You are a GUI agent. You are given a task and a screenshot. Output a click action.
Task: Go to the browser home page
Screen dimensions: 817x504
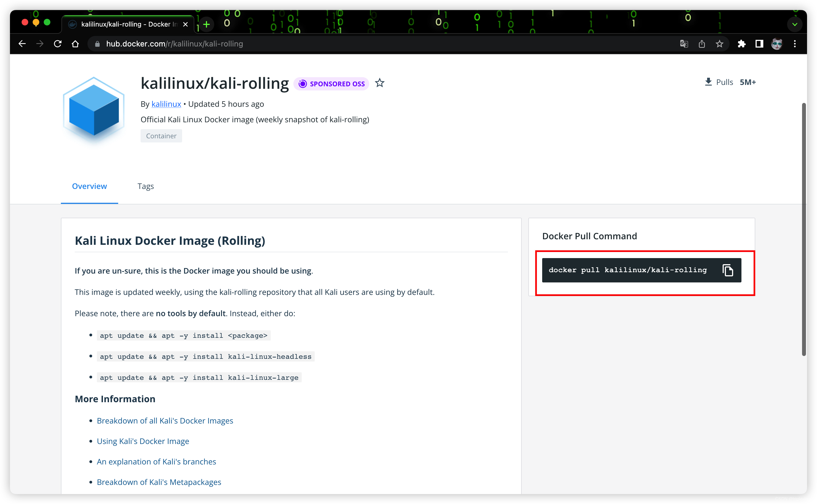point(75,44)
